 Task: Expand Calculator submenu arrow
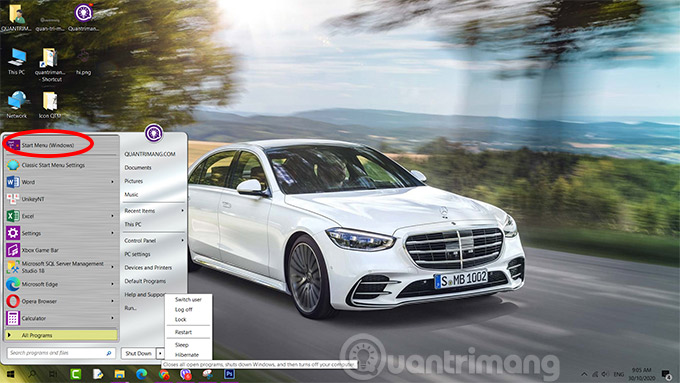[x=113, y=318]
